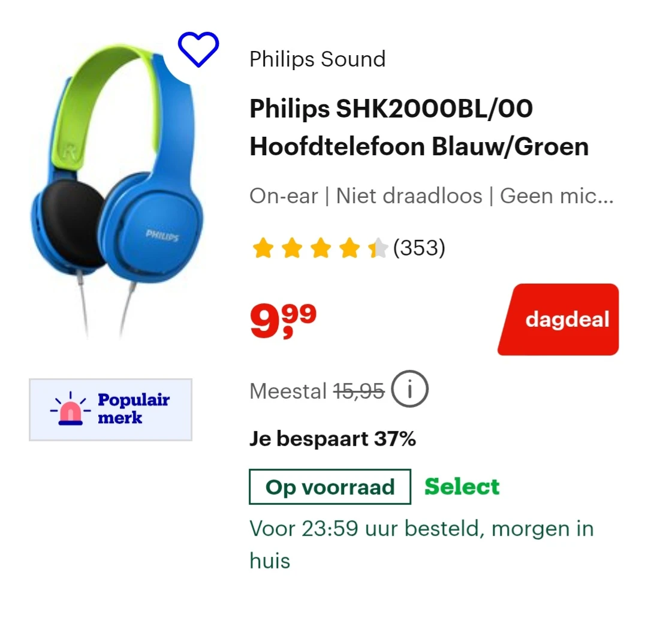
Task: Add headphones to wishlist with heart icon
Action: [198, 49]
